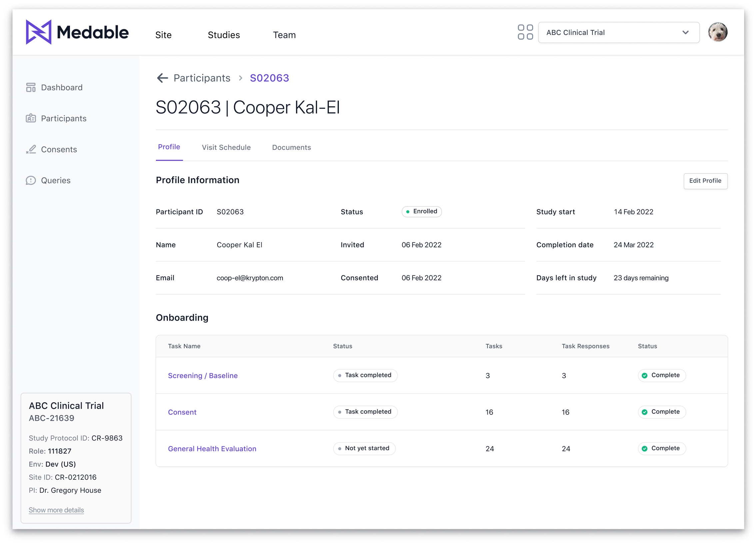Switch to the Visit Schedule tab
This screenshot has height=544, width=756.
point(226,147)
